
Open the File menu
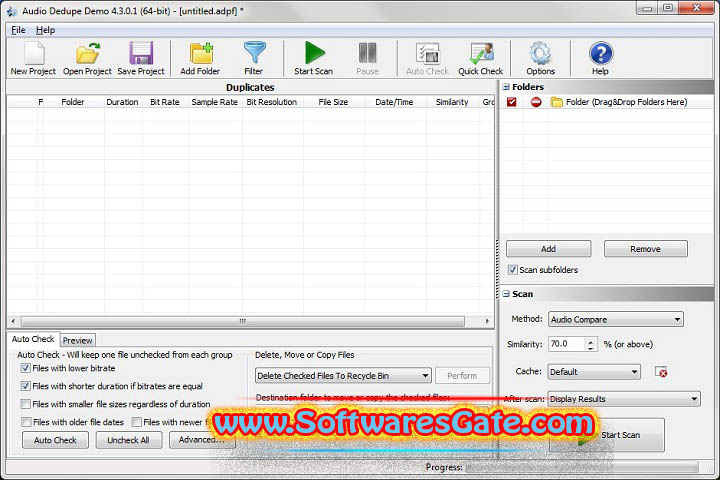(18, 30)
